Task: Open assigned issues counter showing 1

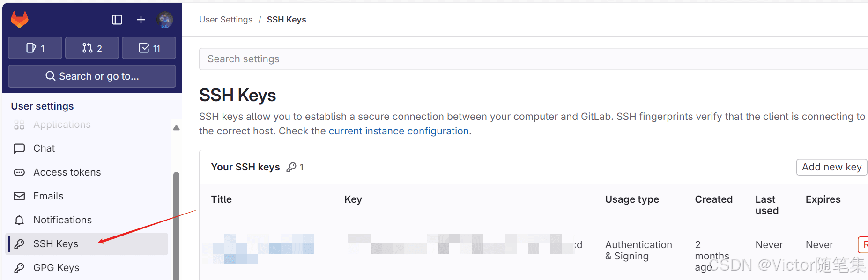Action: pos(35,48)
